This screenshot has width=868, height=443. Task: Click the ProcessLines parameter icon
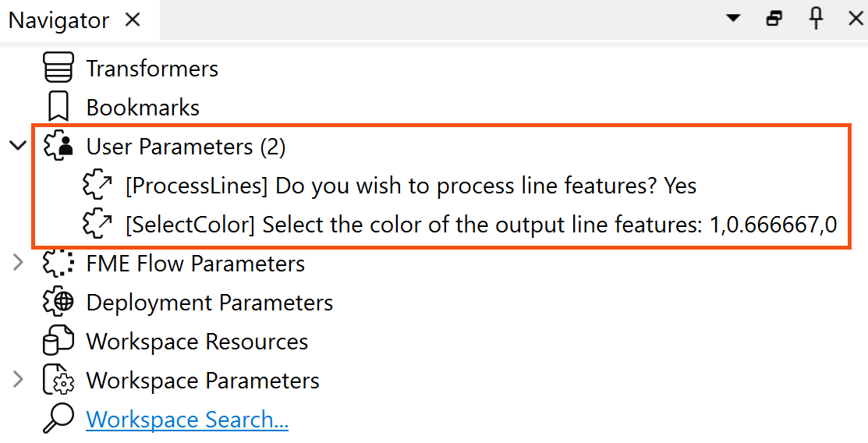pyautogui.click(x=97, y=186)
